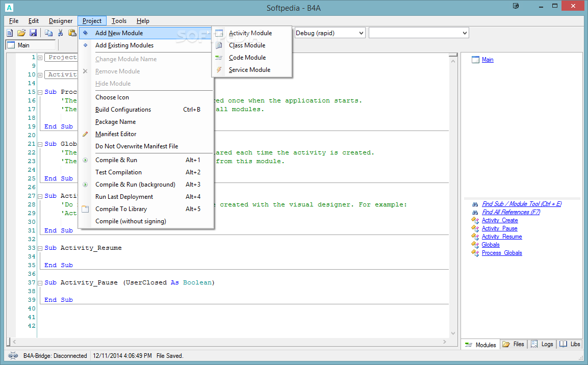The height and width of the screenshot is (365, 588).
Task: Open the Help menu
Action: (x=143, y=21)
